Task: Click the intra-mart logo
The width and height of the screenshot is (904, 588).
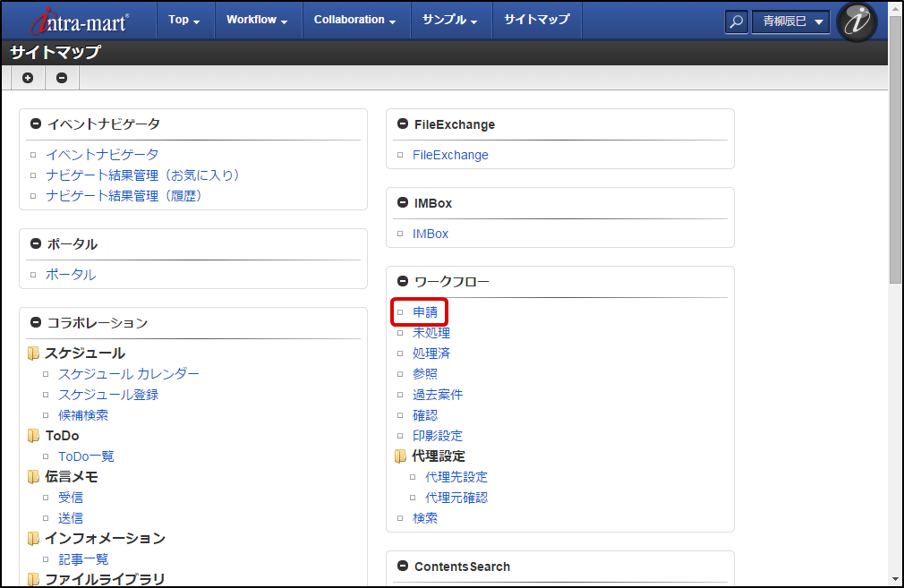Action: [80, 21]
